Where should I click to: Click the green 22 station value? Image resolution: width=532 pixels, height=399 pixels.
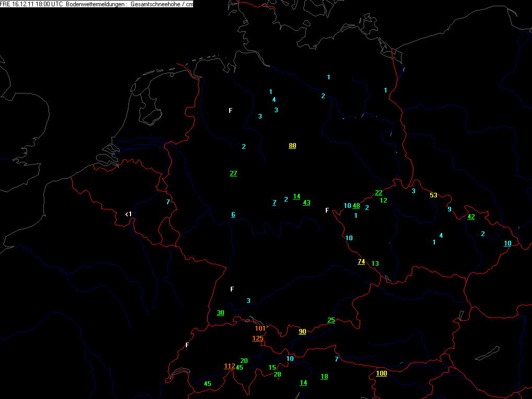pos(379,193)
